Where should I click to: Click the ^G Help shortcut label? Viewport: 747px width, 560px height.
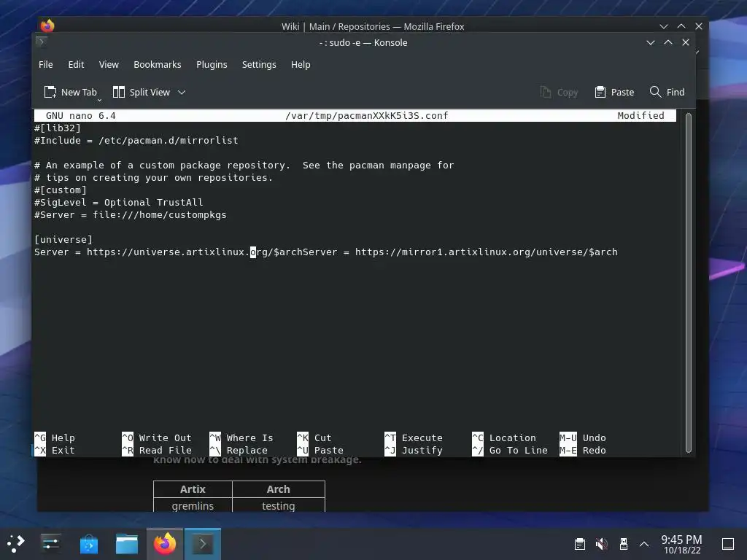point(55,437)
